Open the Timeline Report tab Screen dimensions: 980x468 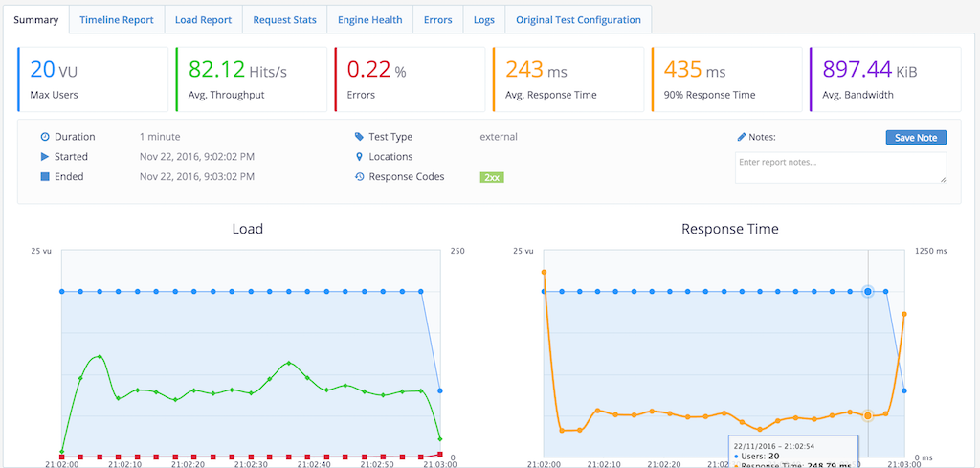click(116, 19)
